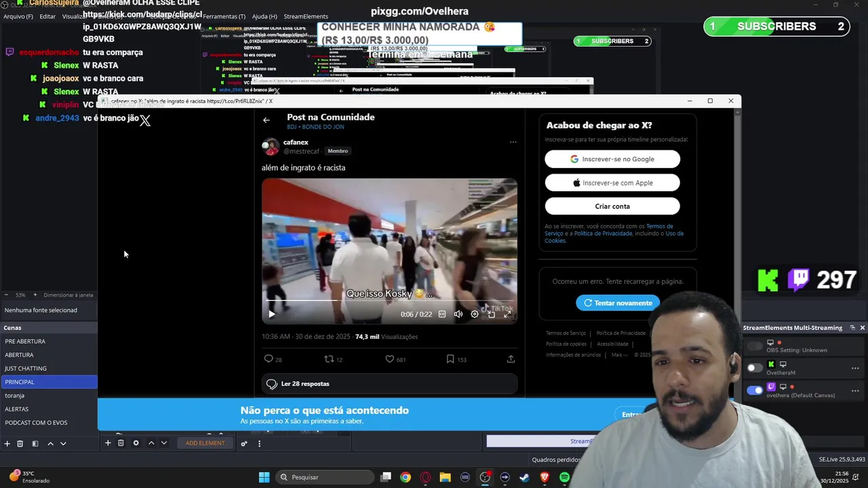
Task: Select the PRINCIPAL scene
Action: (49, 382)
